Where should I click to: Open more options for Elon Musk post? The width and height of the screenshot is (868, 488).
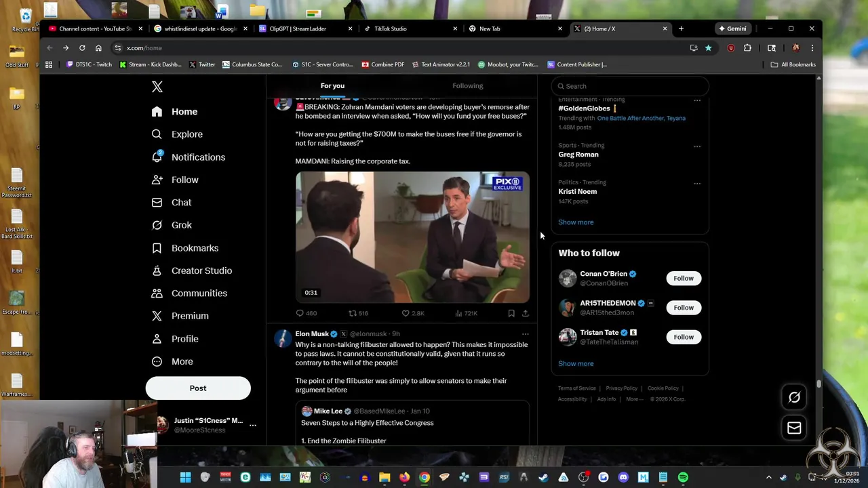tap(525, 334)
